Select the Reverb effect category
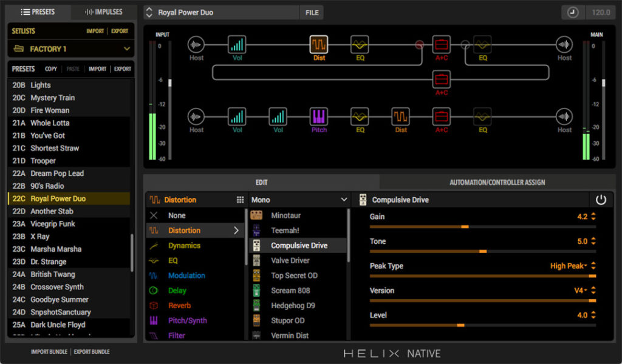The height and width of the screenshot is (364, 622). click(x=179, y=306)
